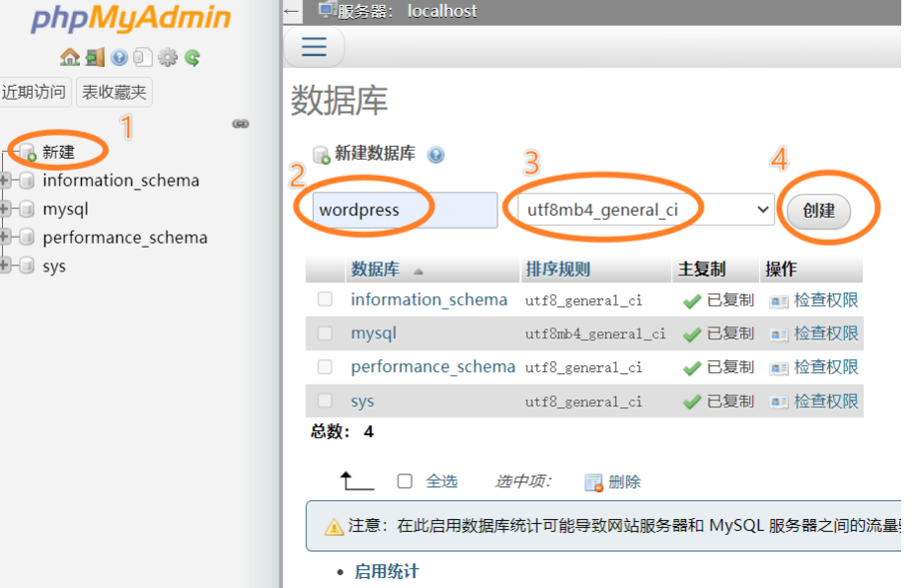Tick the performance_schema row checkbox
Viewport: 916px width, 588px height.
tap(325, 367)
